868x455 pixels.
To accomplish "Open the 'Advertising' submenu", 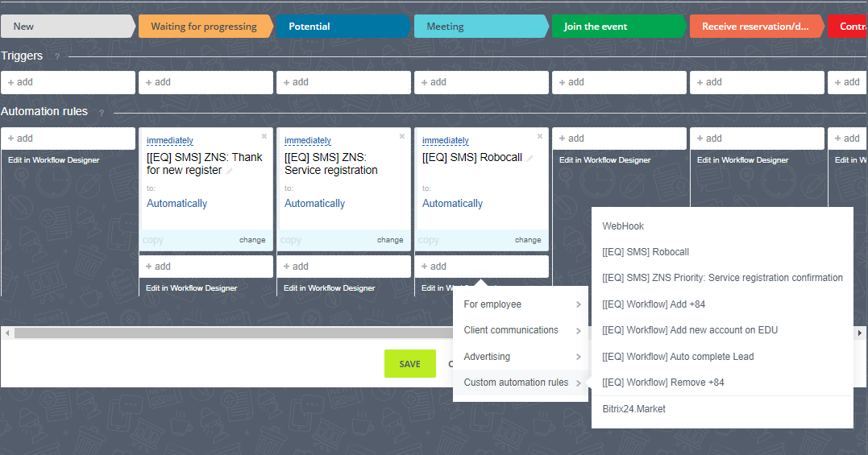I will click(521, 357).
